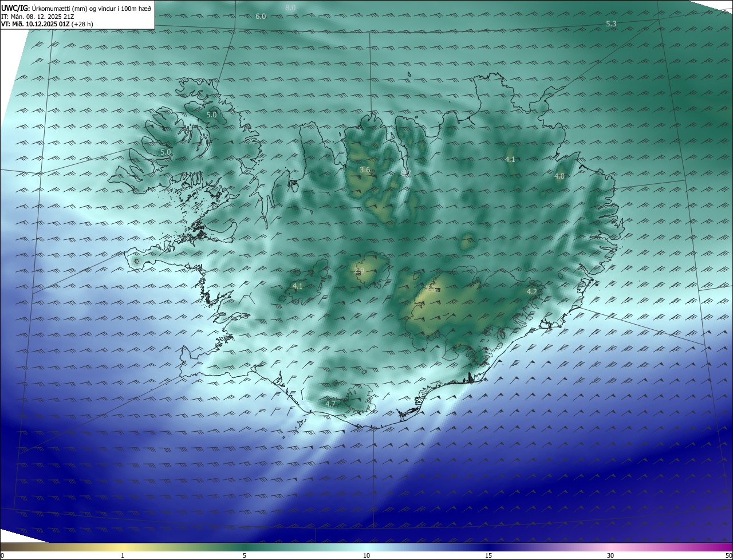
Task: Click the 3.6 value label on the map
Action: (365, 170)
